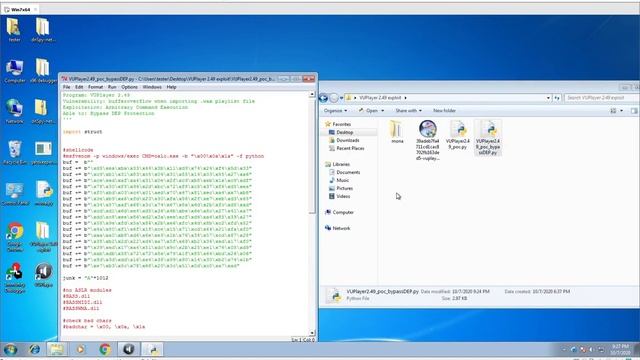Open the Control Panel desktop icon
Screen dimensions: 640x360
pos(15,193)
